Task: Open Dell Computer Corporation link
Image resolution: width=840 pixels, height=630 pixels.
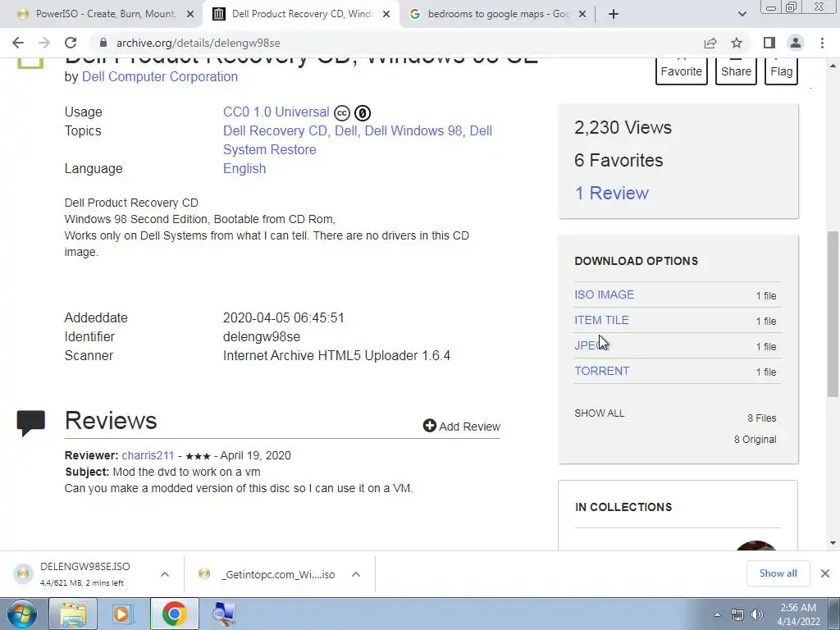Action: [x=160, y=76]
